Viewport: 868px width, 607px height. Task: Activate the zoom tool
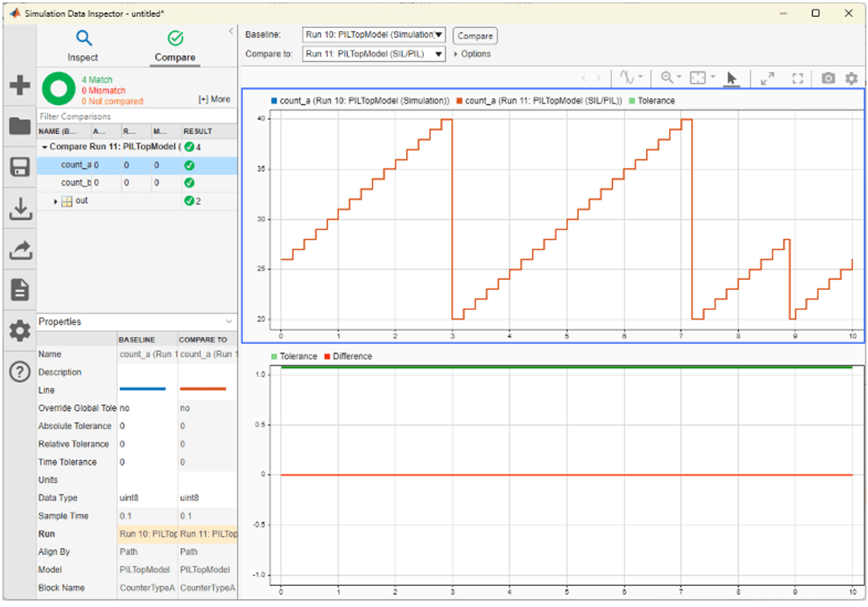click(x=667, y=78)
